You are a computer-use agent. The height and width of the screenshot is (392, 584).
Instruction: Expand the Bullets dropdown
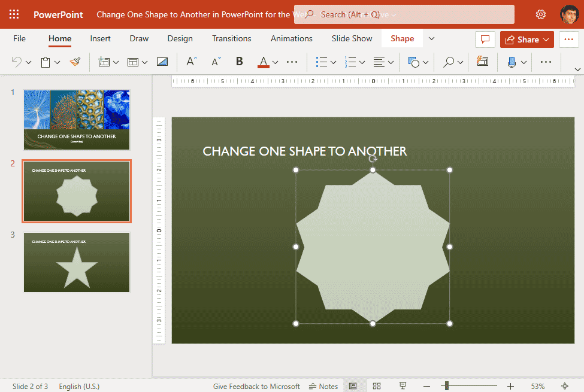pos(333,61)
